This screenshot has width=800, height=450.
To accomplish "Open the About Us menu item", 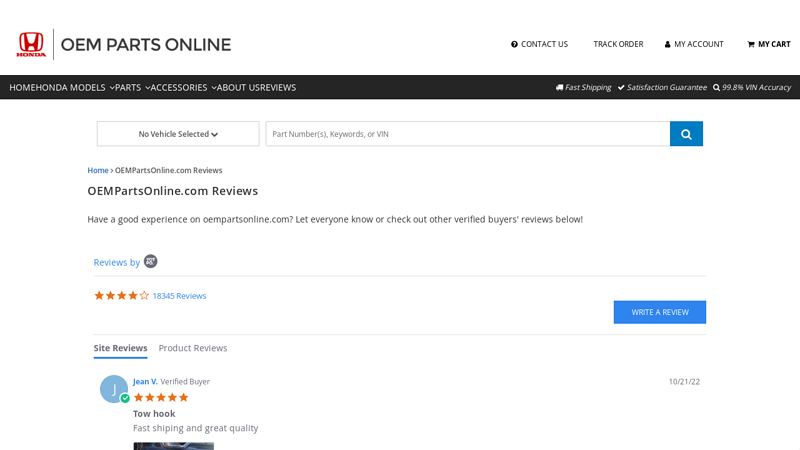I will (x=239, y=88).
